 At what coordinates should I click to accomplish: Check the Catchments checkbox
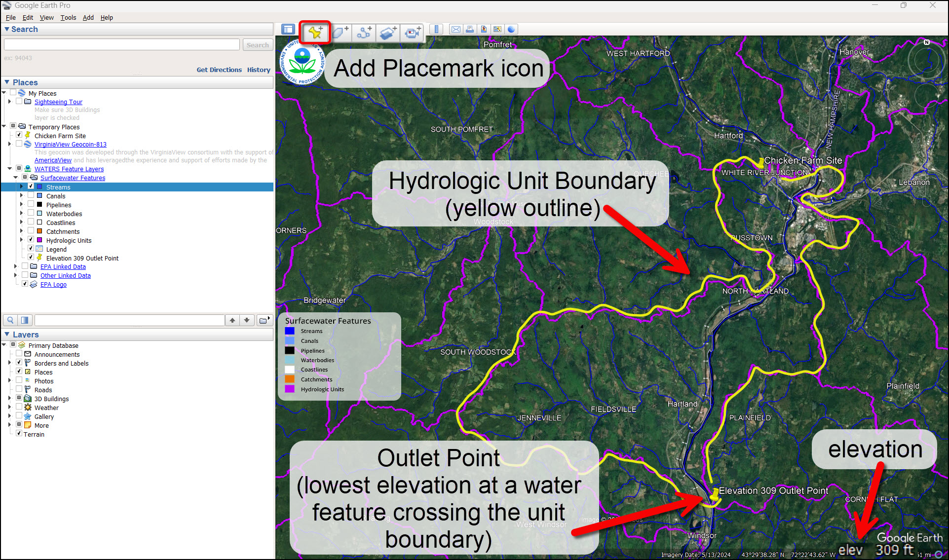[x=31, y=231]
